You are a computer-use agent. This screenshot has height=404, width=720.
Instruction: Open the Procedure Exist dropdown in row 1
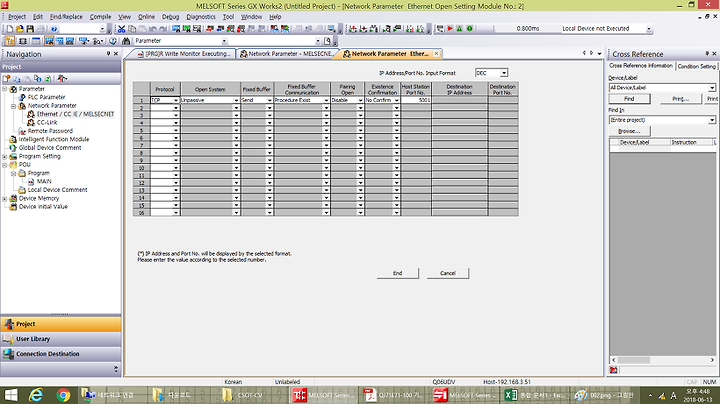[326, 100]
